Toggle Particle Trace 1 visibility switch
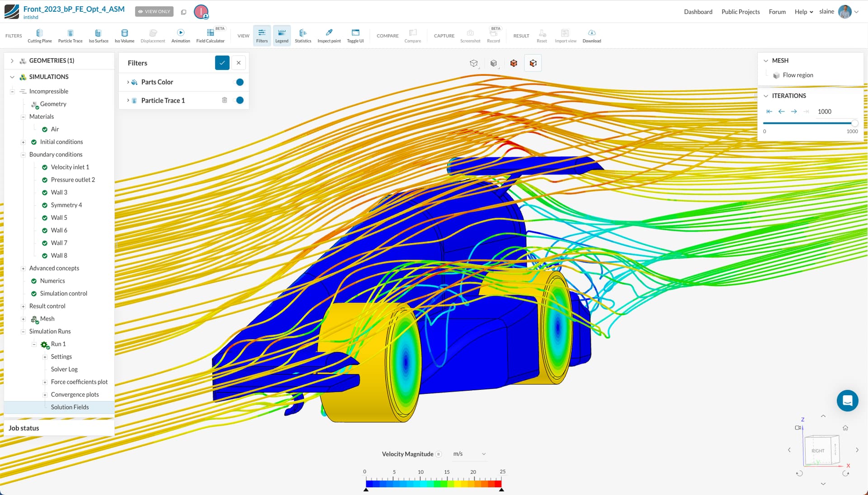This screenshot has height=495, width=868. click(x=239, y=100)
